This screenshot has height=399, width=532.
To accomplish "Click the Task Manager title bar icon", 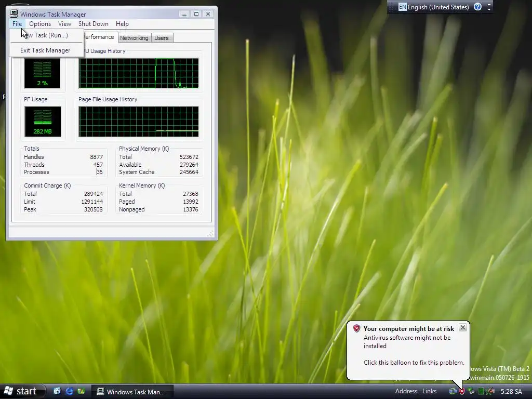I will point(14,14).
